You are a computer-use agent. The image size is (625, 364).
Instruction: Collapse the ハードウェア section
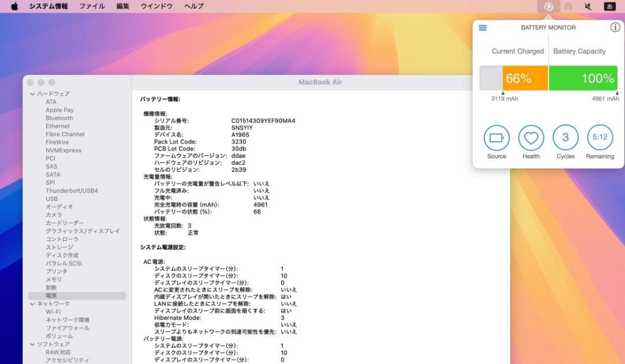pyautogui.click(x=33, y=93)
